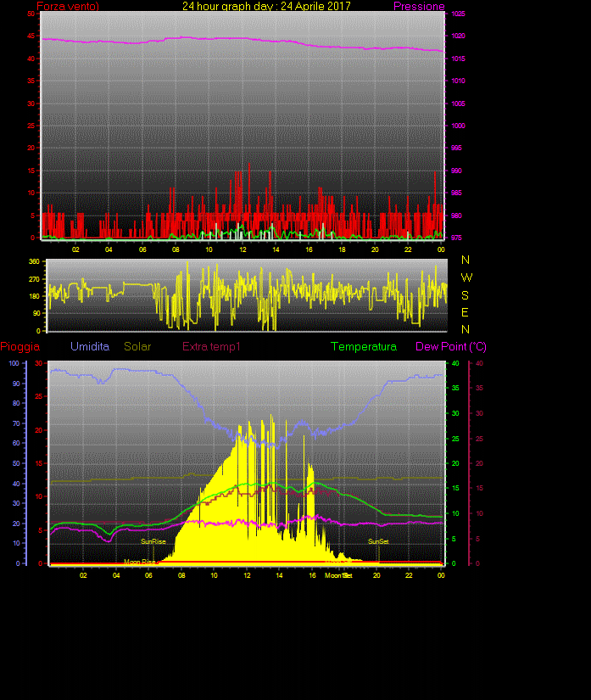Click the dark red 40 extra temp axis value
Screen dimensions: 591x700
[x=479, y=363]
